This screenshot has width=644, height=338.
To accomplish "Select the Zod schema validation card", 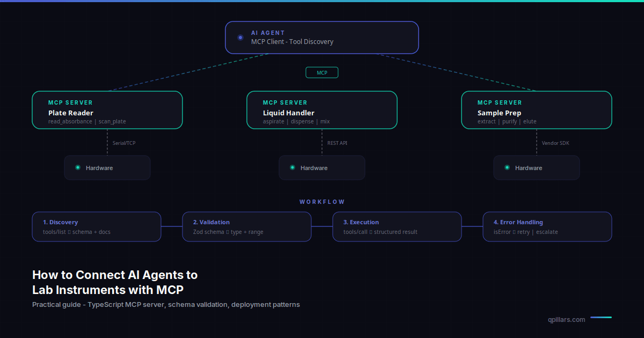I will pyautogui.click(x=247, y=226).
